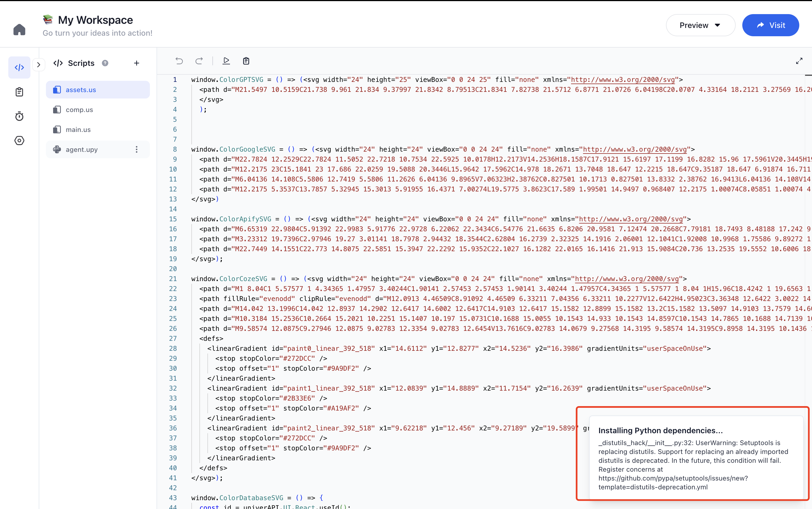
Task: Select the assets.us script
Action: point(98,90)
